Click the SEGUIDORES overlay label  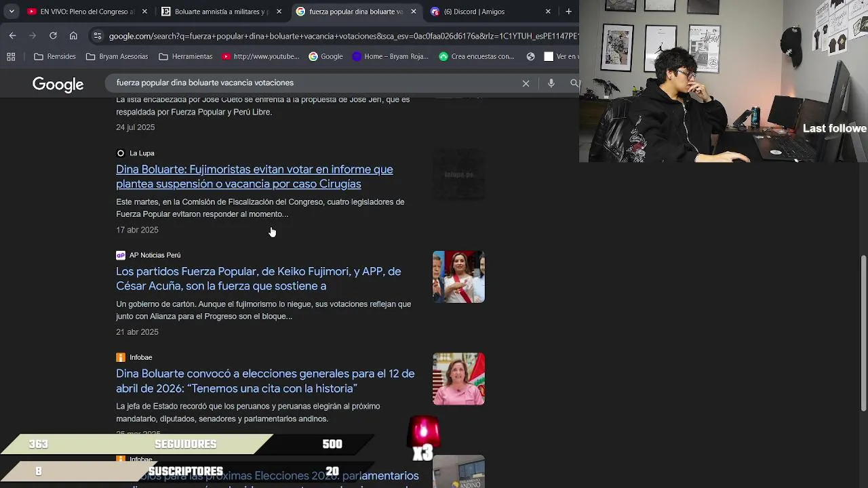pos(186,444)
